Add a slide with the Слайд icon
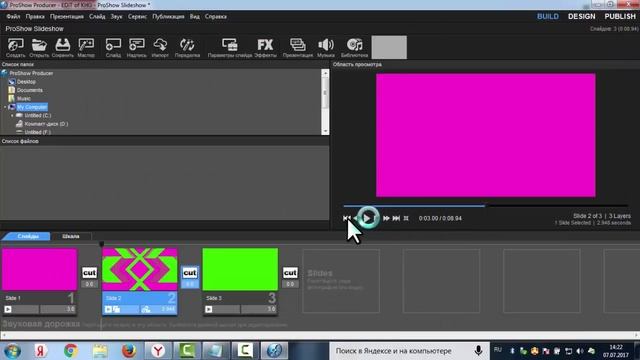 113,47
